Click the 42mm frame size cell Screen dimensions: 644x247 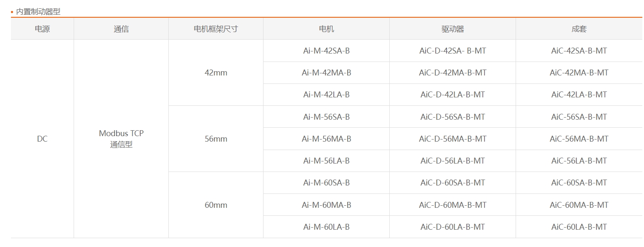[216, 72]
